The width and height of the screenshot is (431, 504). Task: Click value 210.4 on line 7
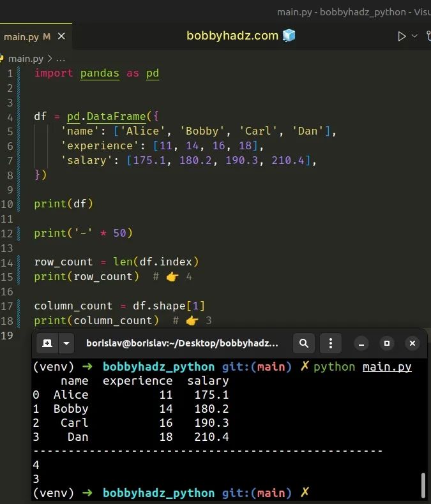288,160
